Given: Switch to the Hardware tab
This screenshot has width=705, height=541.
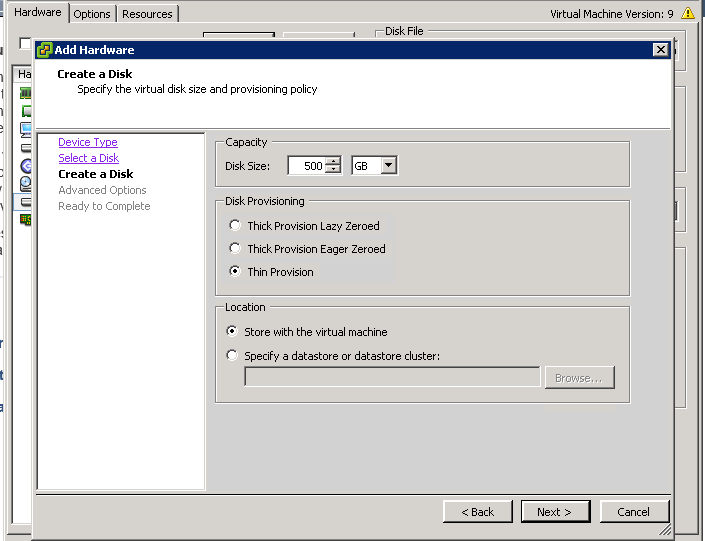Looking at the screenshot, I should pyautogui.click(x=38, y=12).
